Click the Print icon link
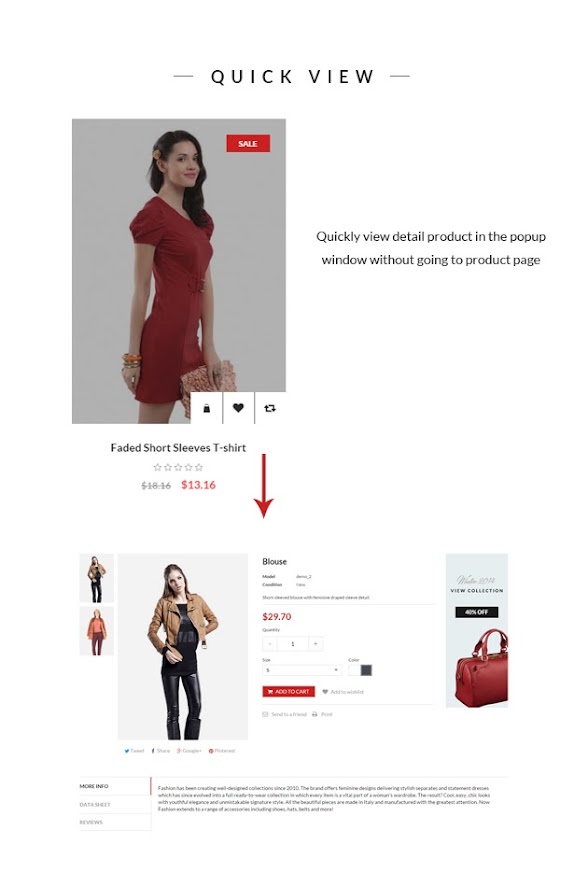The image size is (574, 873). [x=322, y=714]
